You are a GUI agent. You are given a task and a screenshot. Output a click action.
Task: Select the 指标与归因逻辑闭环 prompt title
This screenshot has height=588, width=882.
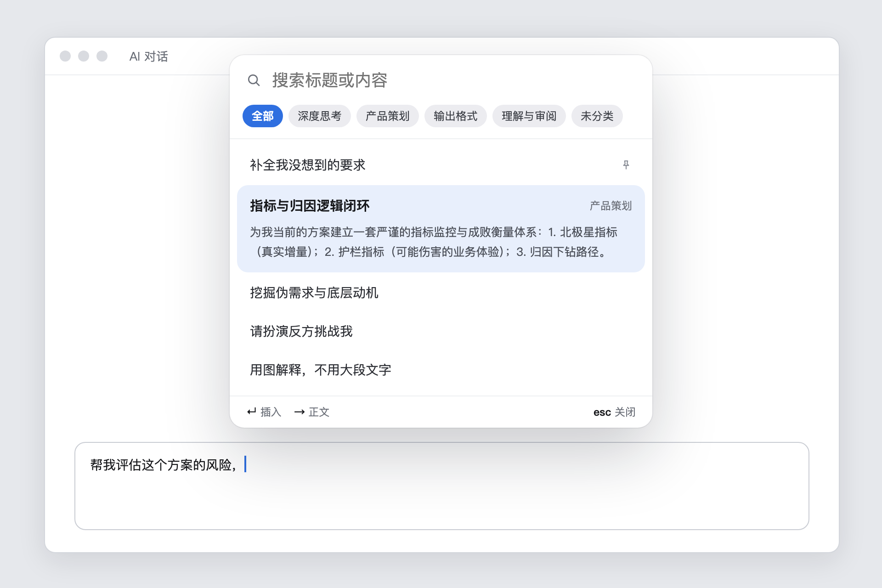pos(310,206)
